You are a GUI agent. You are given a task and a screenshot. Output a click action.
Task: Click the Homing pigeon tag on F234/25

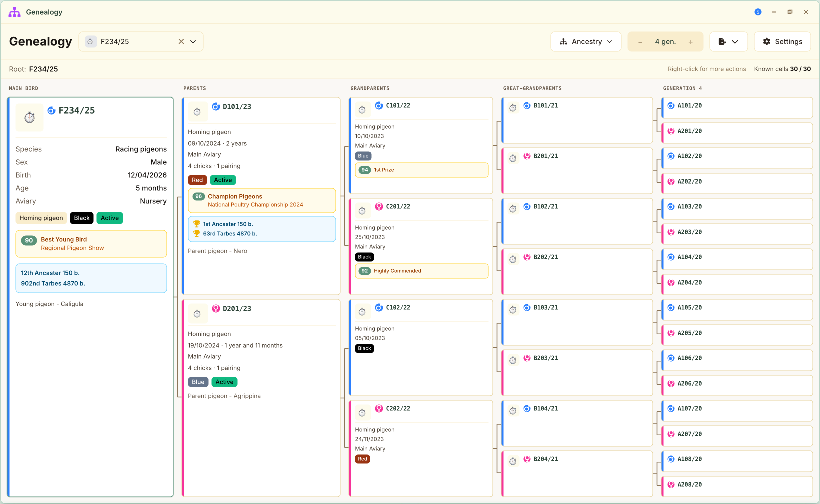pos(41,218)
